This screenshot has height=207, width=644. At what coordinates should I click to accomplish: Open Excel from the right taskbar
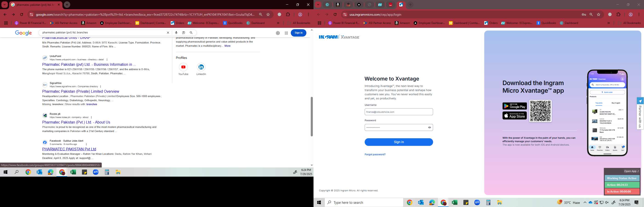click(454, 202)
